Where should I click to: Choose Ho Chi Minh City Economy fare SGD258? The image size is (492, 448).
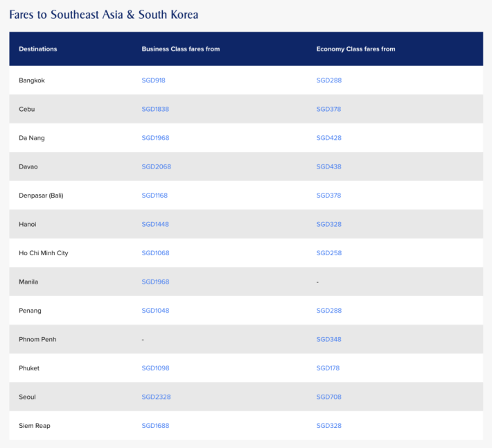(328, 253)
